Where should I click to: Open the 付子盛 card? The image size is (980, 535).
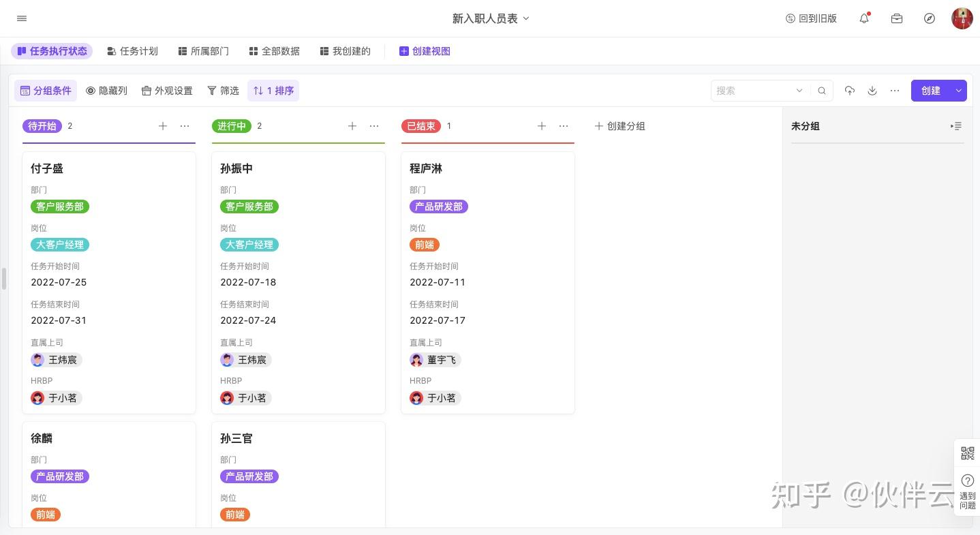click(x=109, y=283)
